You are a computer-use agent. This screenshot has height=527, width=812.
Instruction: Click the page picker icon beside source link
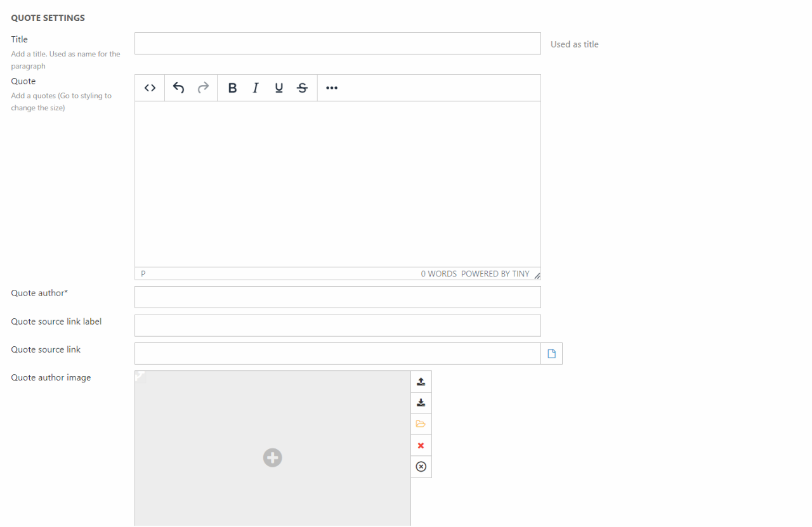(551, 354)
